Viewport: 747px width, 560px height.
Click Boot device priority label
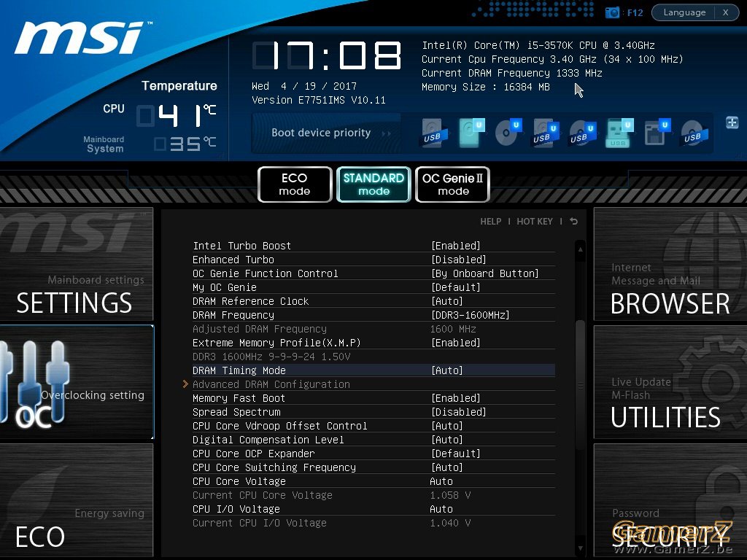(321, 133)
